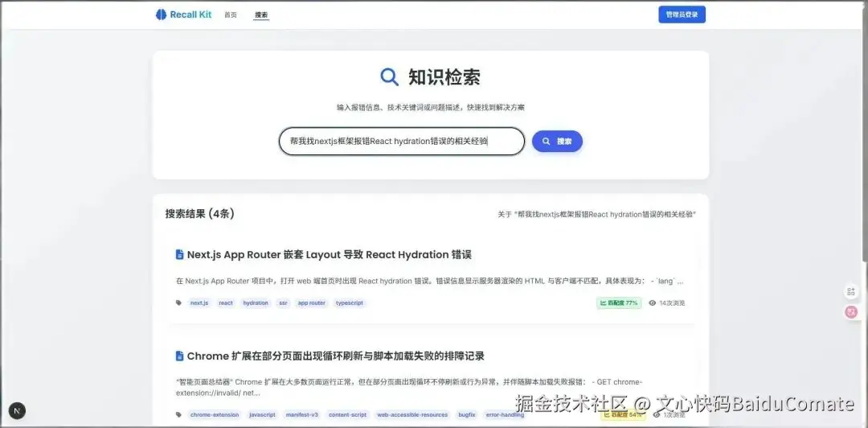The image size is (868, 428).
Task: Select the manifest-v3 tag
Action: [301, 414]
